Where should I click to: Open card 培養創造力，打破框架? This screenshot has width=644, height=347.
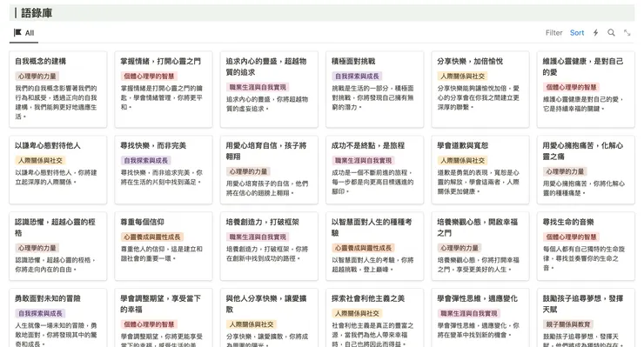point(269,246)
